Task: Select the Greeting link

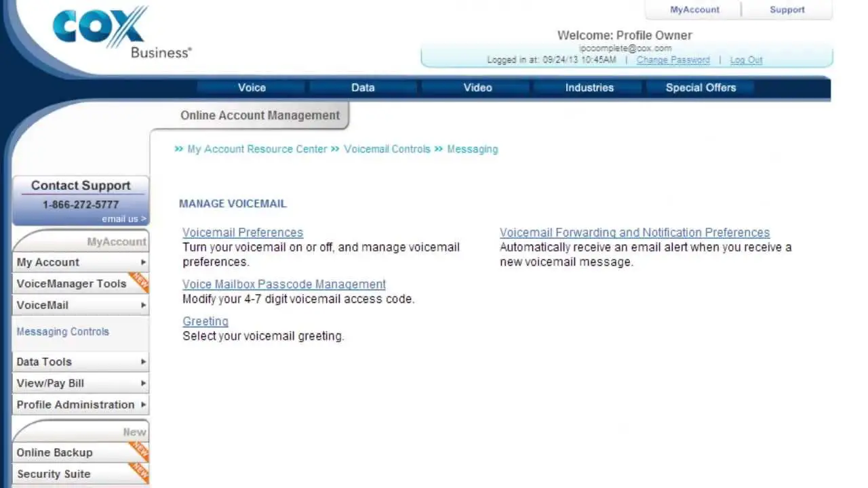Action: 205,321
